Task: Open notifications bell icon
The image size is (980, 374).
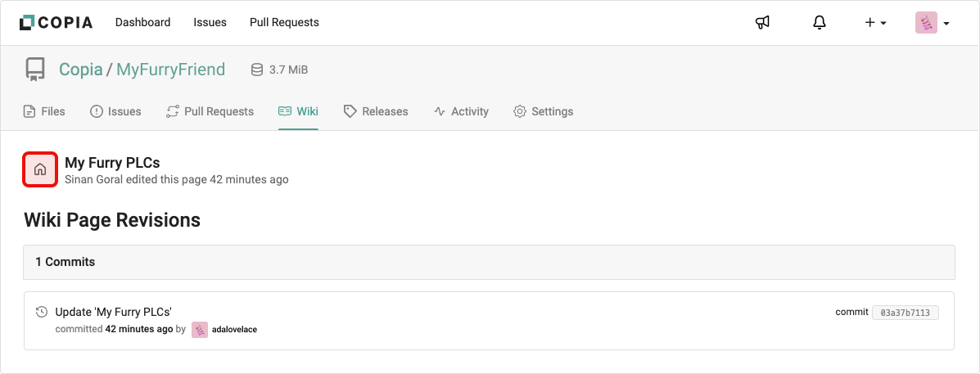Action: point(820,23)
